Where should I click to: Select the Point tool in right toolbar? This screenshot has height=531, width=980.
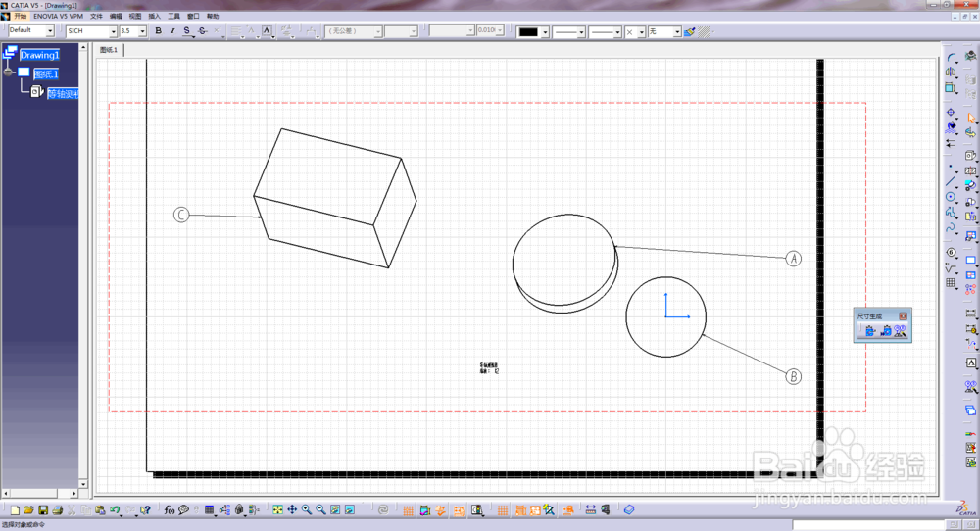pyautogui.click(x=951, y=167)
